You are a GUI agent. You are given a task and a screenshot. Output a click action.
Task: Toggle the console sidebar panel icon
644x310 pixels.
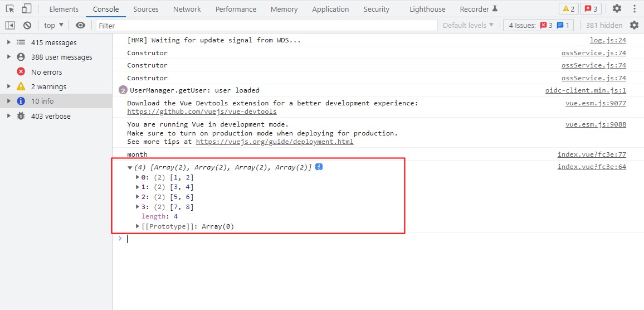[x=10, y=26]
